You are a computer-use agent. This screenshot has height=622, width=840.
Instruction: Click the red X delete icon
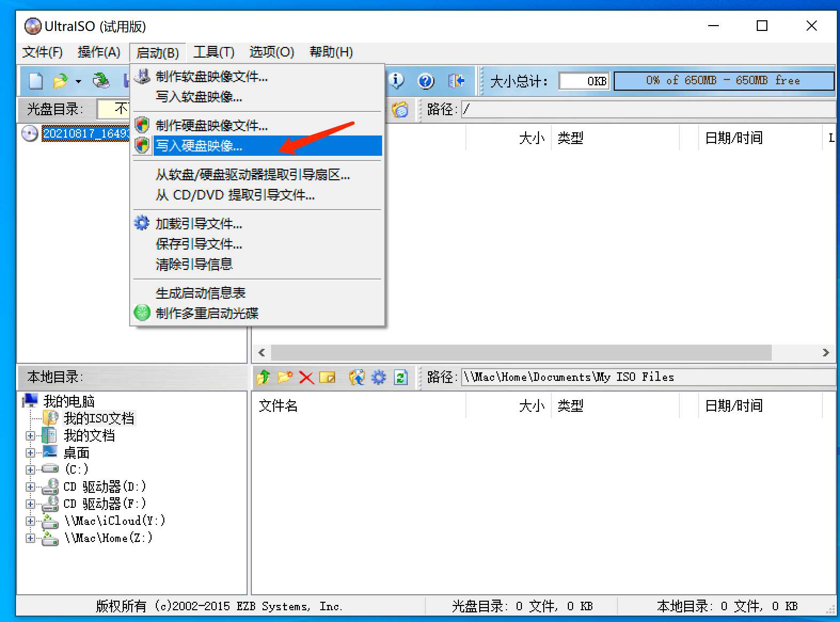pyautogui.click(x=306, y=378)
